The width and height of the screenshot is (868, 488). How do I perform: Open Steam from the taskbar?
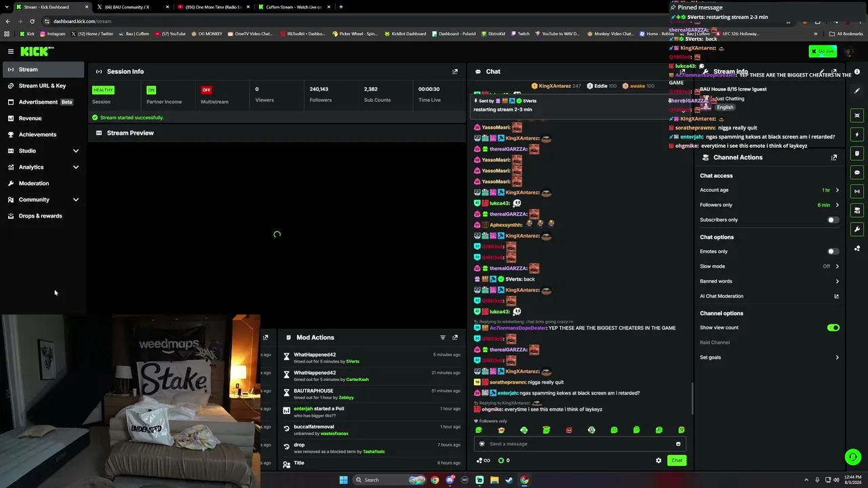509,480
